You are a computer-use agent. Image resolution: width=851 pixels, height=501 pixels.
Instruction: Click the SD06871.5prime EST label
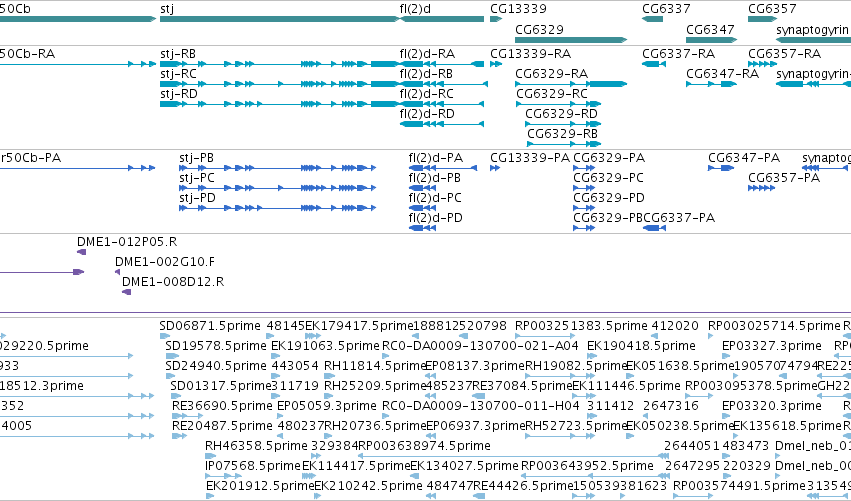[x=210, y=326]
